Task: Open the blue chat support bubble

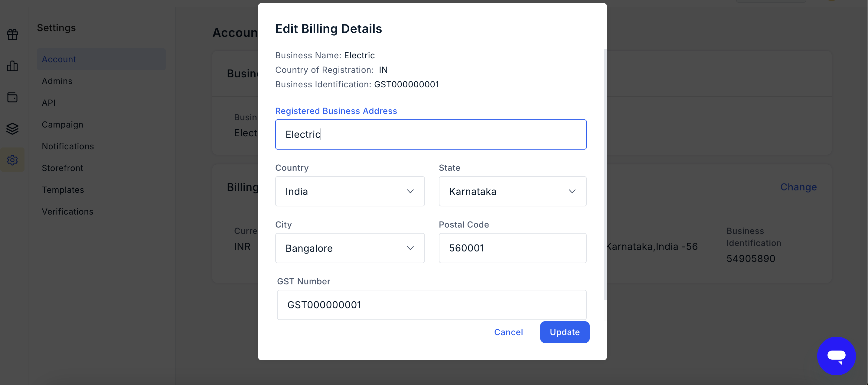Action: tap(836, 356)
